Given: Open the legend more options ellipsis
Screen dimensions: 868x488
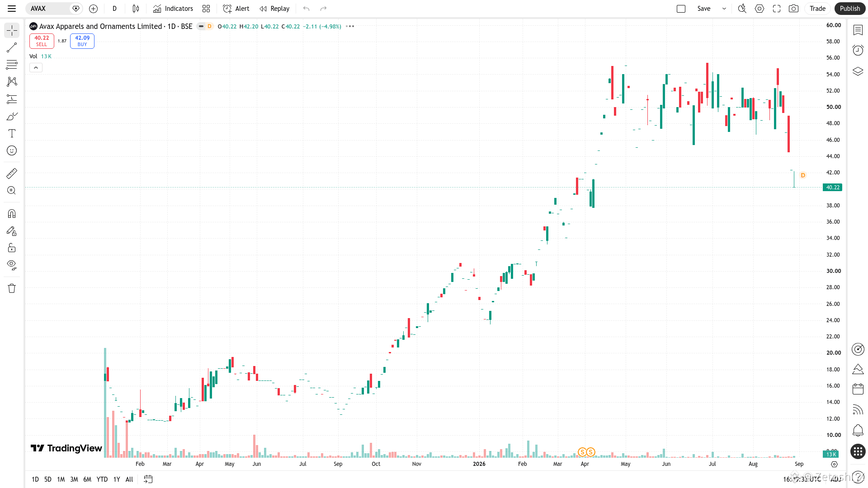Looking at the screenshot, I should (x=350, y=26).
